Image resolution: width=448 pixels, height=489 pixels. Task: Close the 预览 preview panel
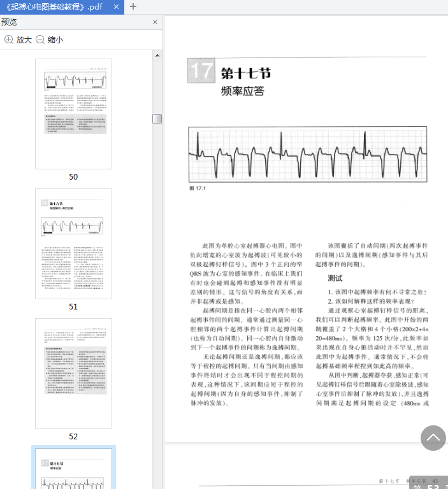click(155, 22)
